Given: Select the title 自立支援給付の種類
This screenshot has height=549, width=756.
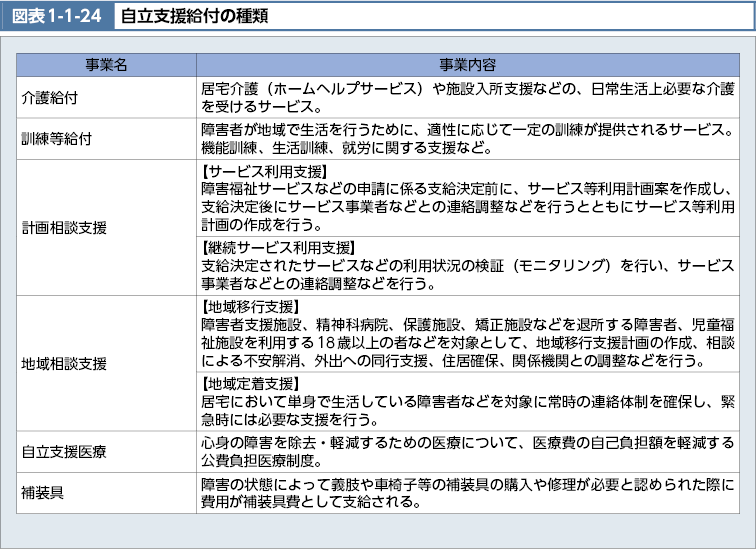Looking at the screenshot, I should (194, 15).
